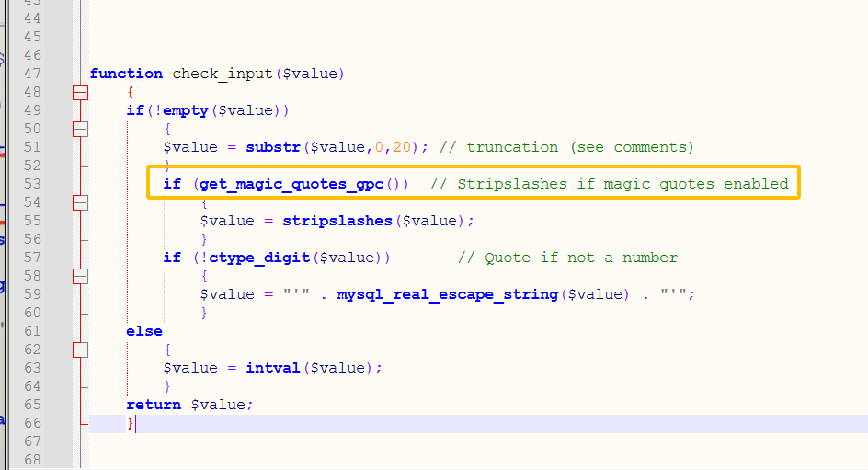Click line number 63 in the gutter
This screenshot has width=868, height=470.
(x=33, y=368)
